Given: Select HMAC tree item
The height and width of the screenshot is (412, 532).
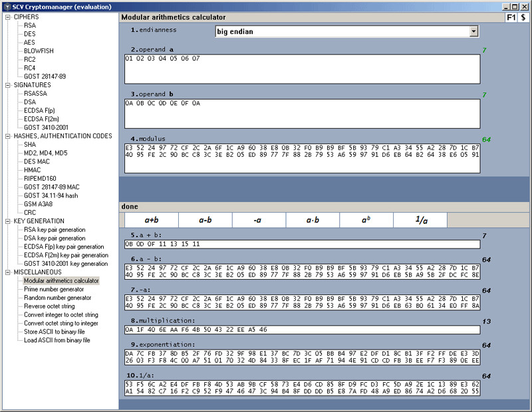Looking at the screenshot, I should (32, 170).
